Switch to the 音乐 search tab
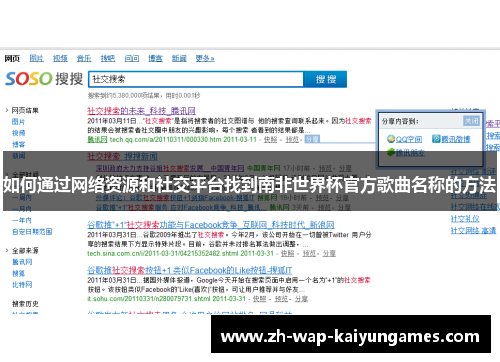500x362 pixels. tap(84, 59)
